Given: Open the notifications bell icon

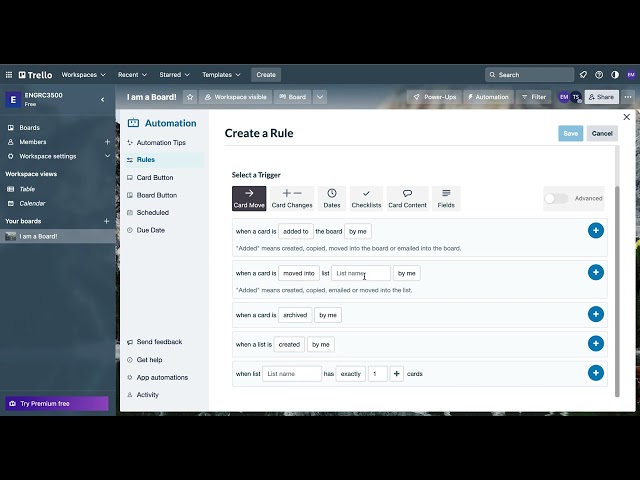Looking at the screenshot, I should (583, 75).
